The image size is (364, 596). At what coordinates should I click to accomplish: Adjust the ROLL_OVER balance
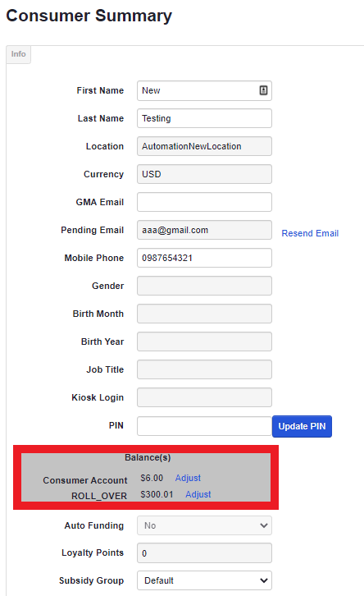(x=198, y=494)
